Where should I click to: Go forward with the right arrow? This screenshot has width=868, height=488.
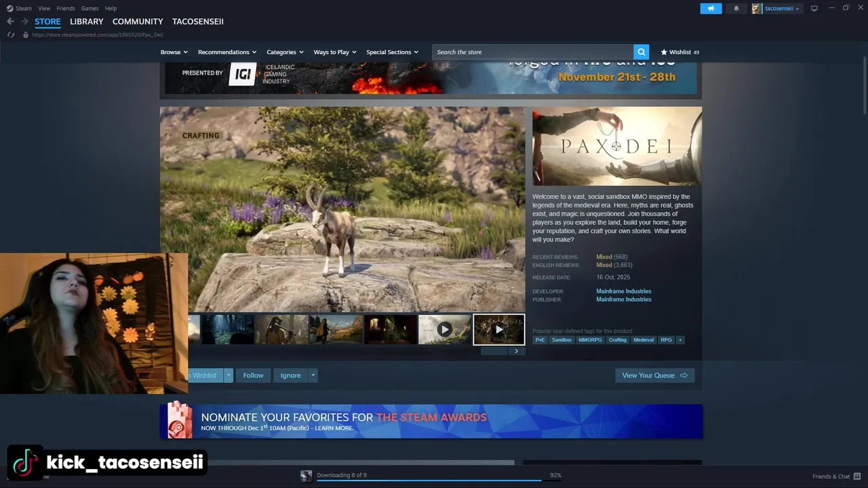point(24,22)
